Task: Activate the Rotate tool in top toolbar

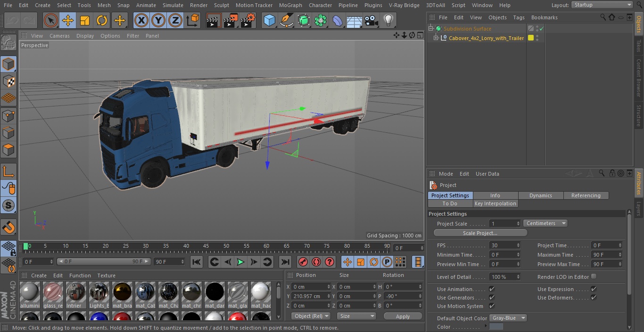Action: pos(102,20)
